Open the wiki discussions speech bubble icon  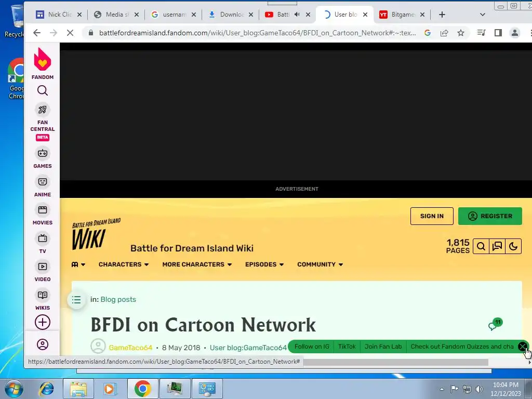tap(497, 246)
